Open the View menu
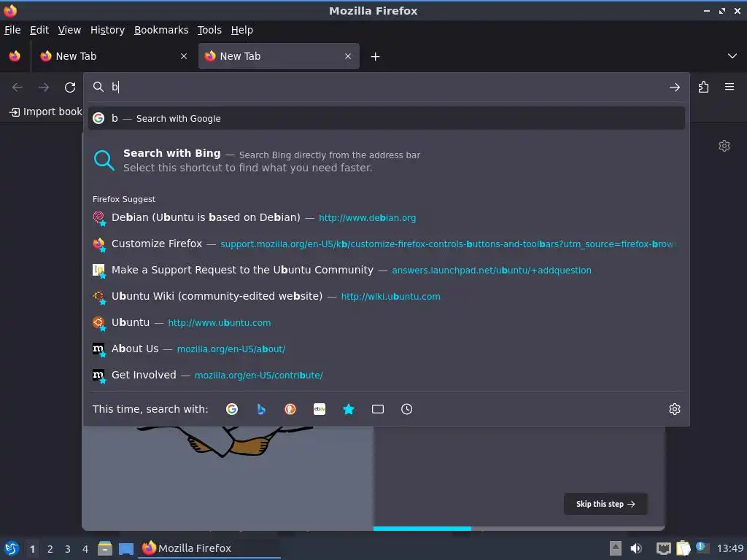 coord(69,30)
